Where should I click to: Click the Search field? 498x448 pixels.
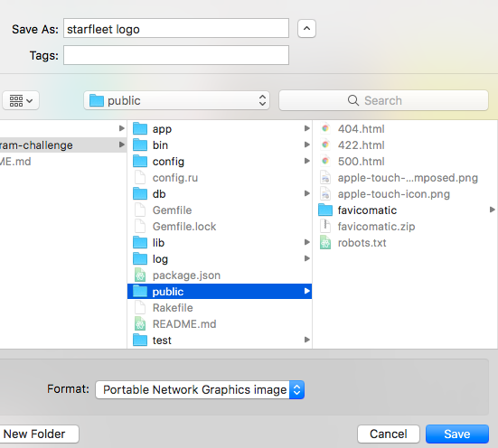[x=383, y=100]
